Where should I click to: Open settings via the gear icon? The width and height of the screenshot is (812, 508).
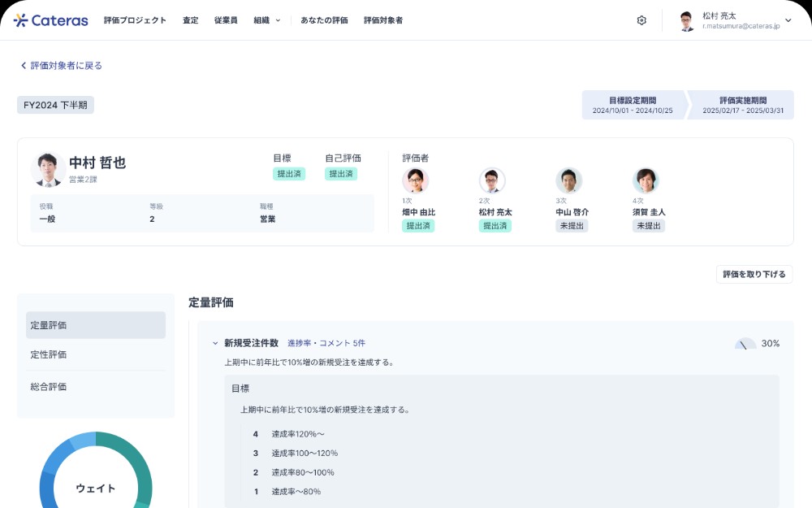pyautogui.click(x=641, y=20)
